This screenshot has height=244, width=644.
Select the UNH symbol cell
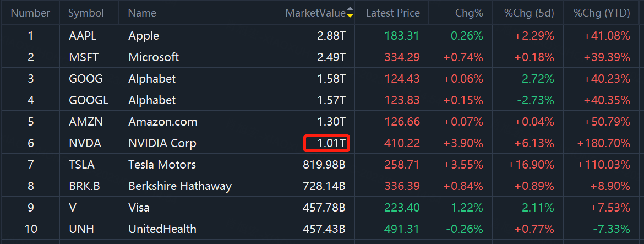pos(81,229)
